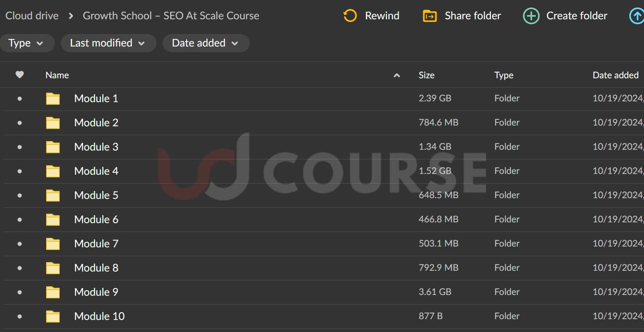This screenshot has width=644, height=332.
Task: Toggle favorite dot for Module 2
Action: point(20,123)
